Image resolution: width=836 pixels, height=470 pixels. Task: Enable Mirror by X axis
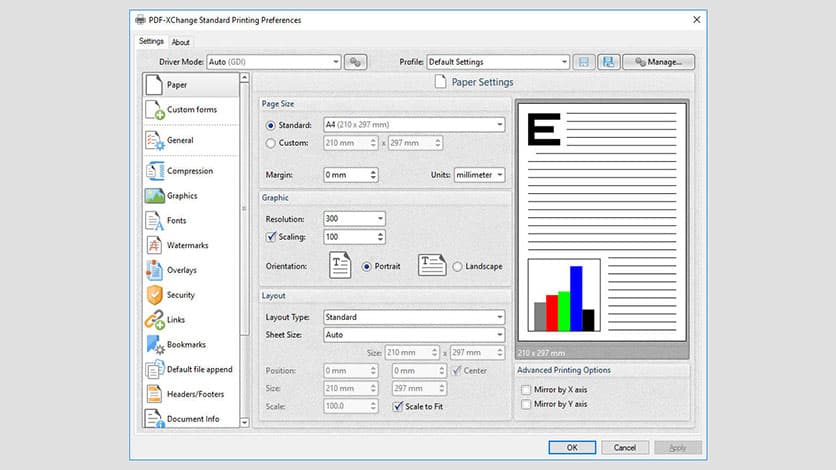coord(526,390)
